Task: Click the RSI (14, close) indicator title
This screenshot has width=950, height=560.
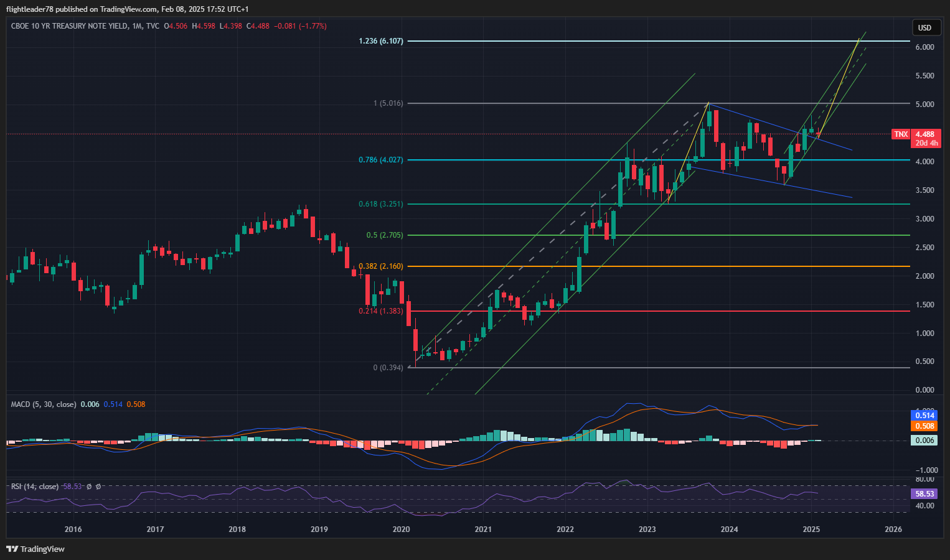Action: click(35, 487)
